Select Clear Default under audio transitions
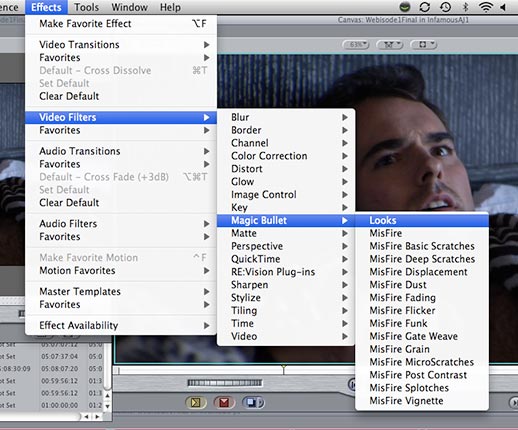The width and height of the screenshot is (518, 430). tap(121, 203)
